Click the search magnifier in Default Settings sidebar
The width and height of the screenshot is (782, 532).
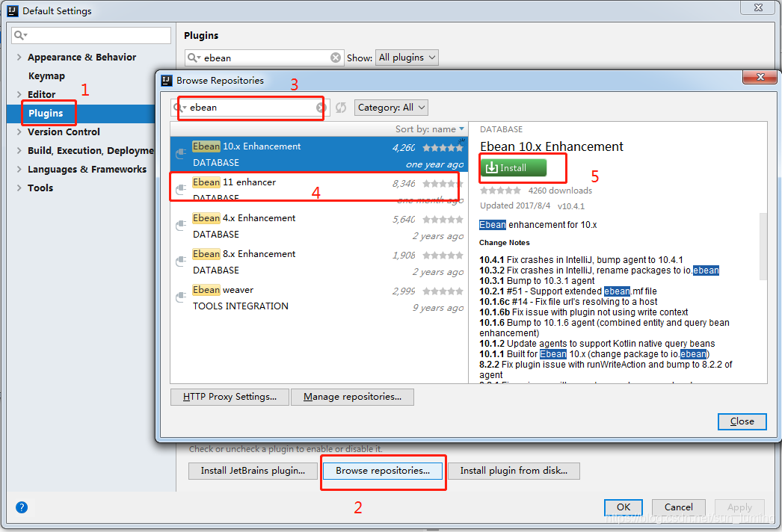(x=20, y=35)
